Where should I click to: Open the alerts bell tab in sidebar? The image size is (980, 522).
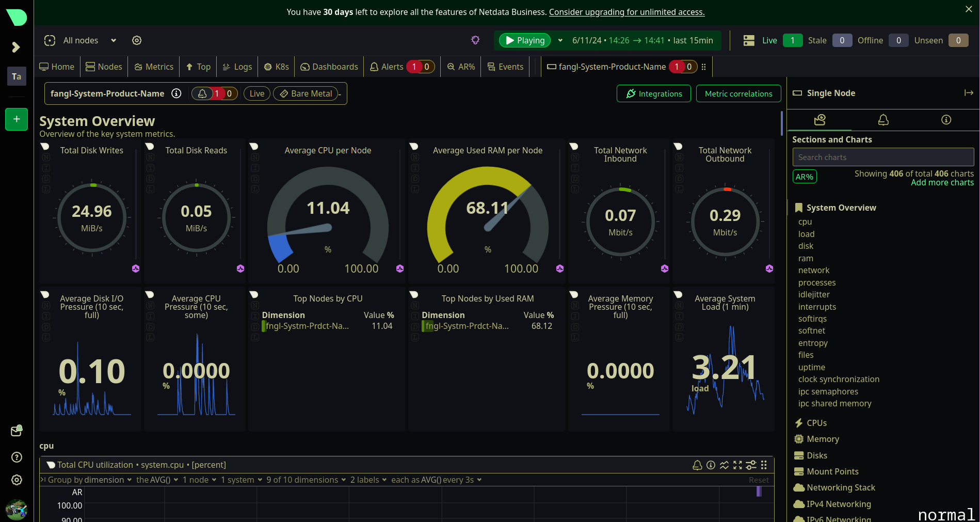tap(883, 120)
